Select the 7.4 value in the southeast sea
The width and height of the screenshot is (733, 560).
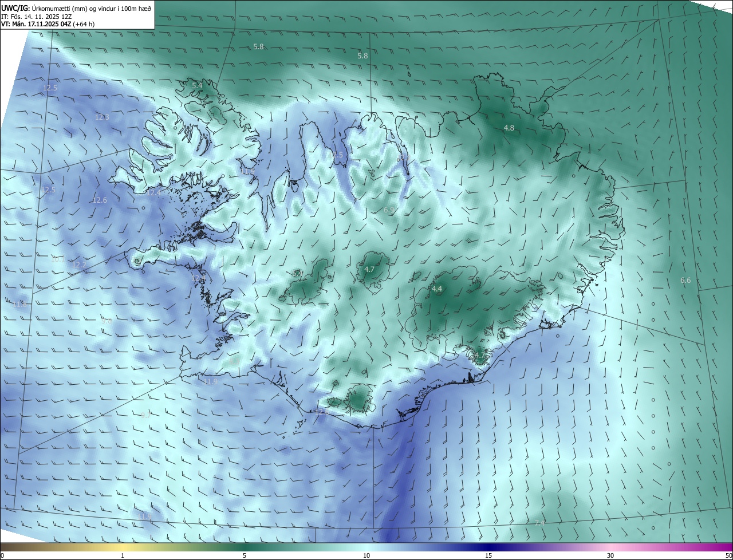tap(539, 523)
